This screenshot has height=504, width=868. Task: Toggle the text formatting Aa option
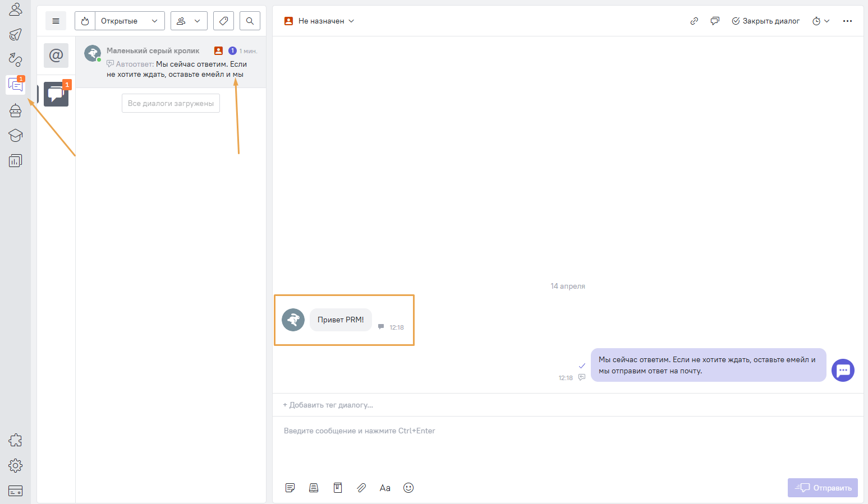pos(385,488)
